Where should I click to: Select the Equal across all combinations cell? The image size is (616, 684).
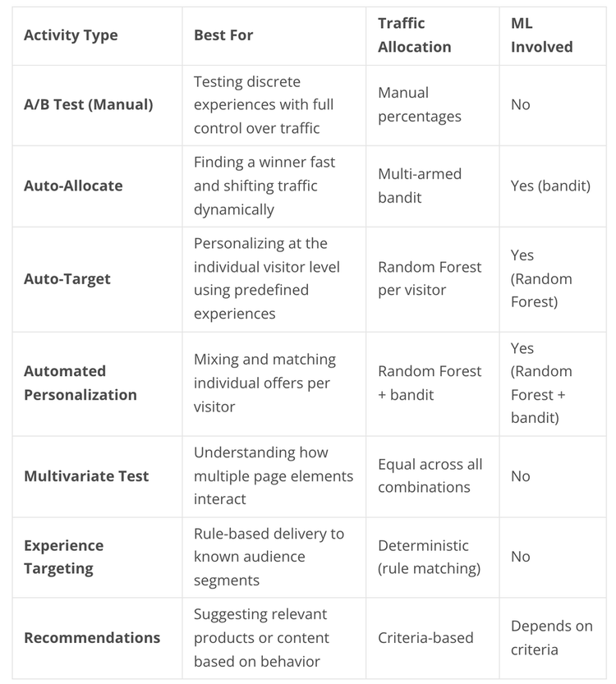tap(430, 476)
